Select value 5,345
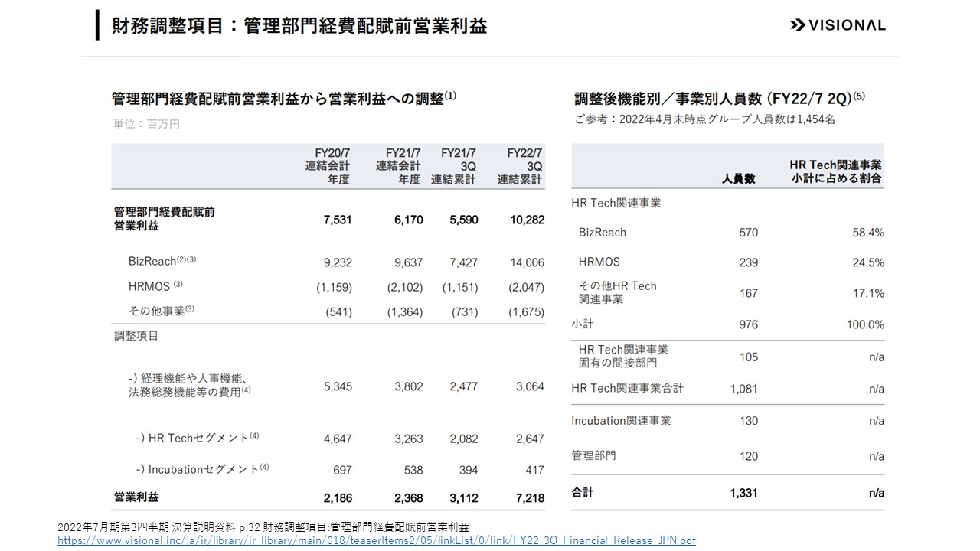 point(338,386)
